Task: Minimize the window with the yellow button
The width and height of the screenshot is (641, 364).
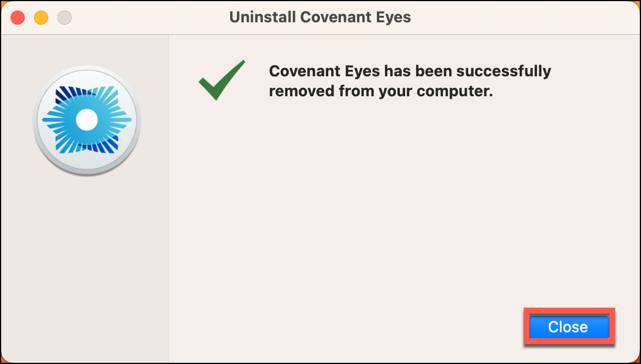Action: coord(41,18)
